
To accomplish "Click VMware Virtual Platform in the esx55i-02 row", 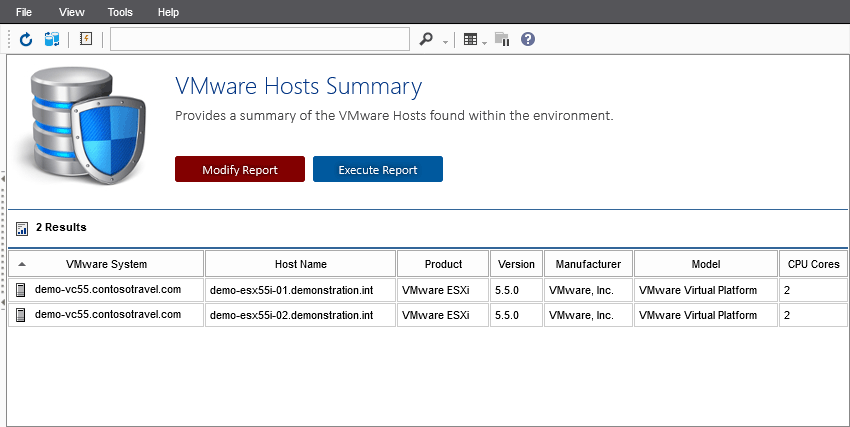I will coord(698,315).
